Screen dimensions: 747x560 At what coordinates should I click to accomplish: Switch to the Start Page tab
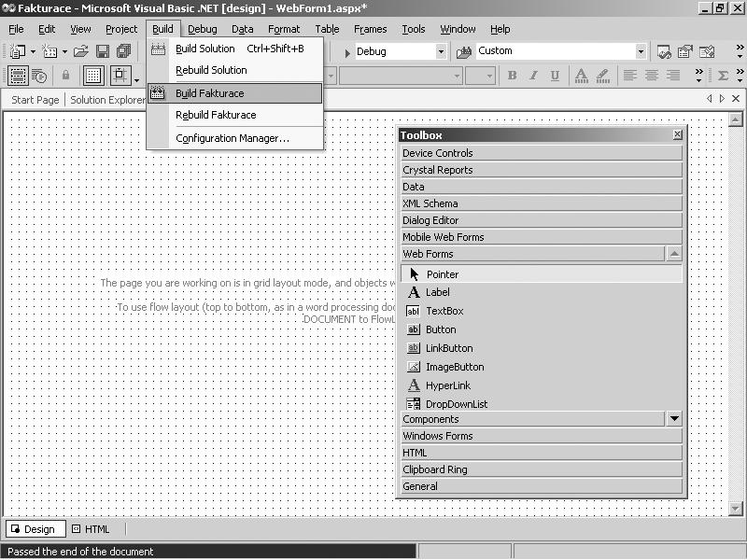(35, 100)
